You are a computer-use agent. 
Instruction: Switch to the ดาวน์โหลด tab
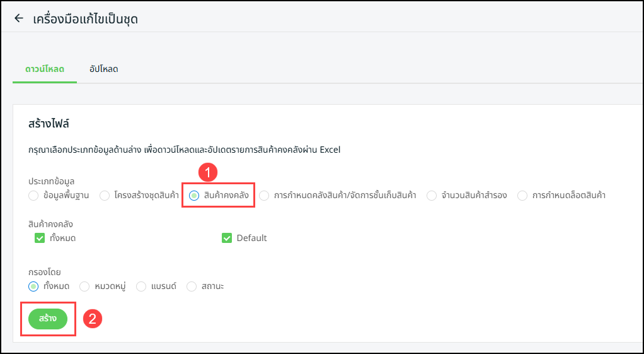[x=45, y=69]
